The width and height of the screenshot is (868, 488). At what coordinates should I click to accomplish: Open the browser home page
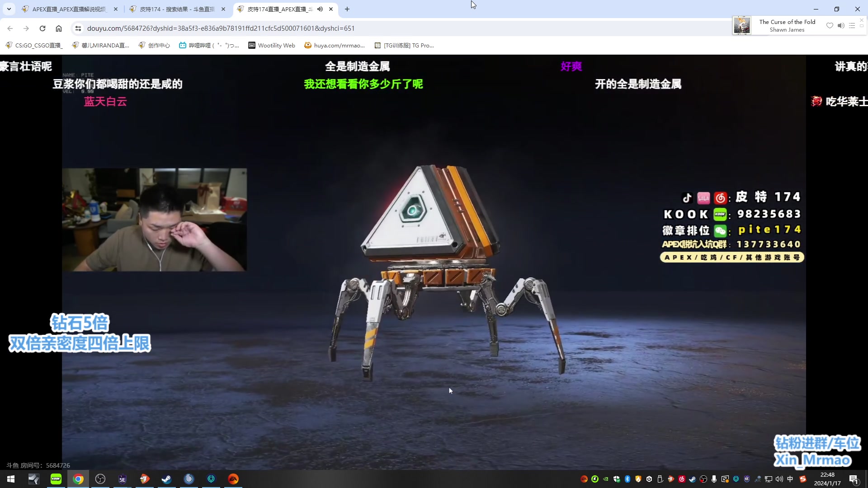59,28
